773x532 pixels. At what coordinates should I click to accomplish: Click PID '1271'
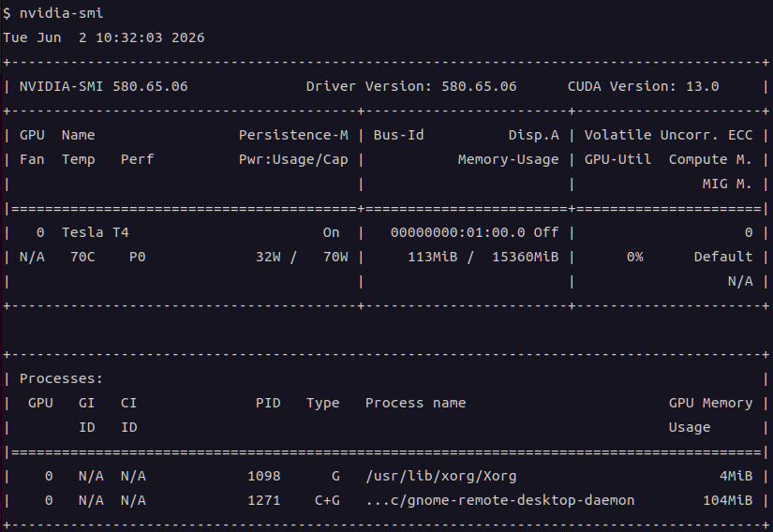(x=263, y=501)
